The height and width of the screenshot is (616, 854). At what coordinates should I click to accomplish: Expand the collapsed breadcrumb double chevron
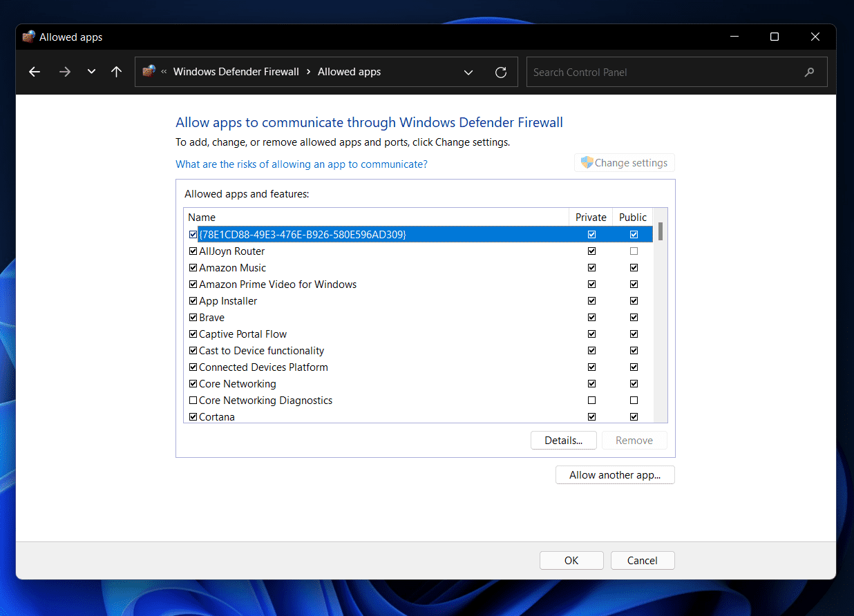(163, 72)
